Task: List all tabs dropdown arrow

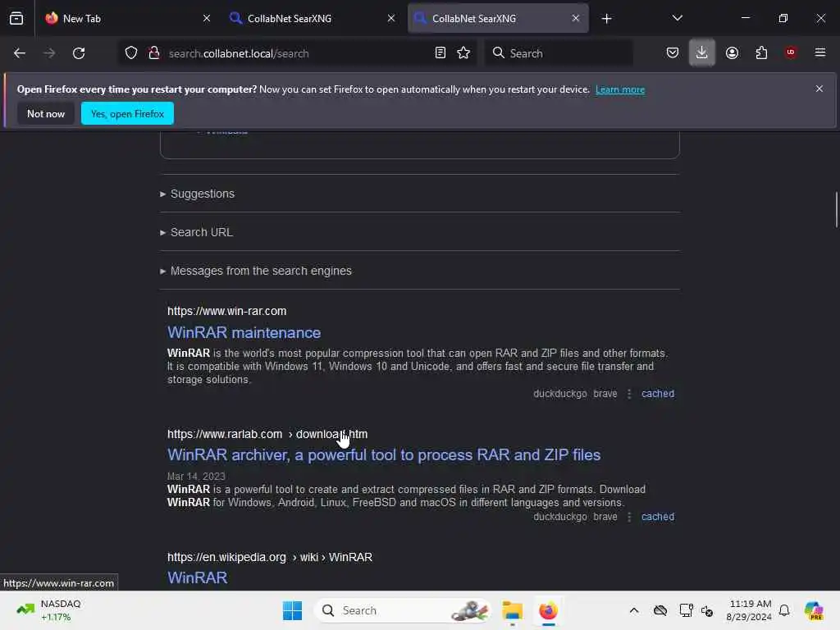Action: (x=677, y=18)
